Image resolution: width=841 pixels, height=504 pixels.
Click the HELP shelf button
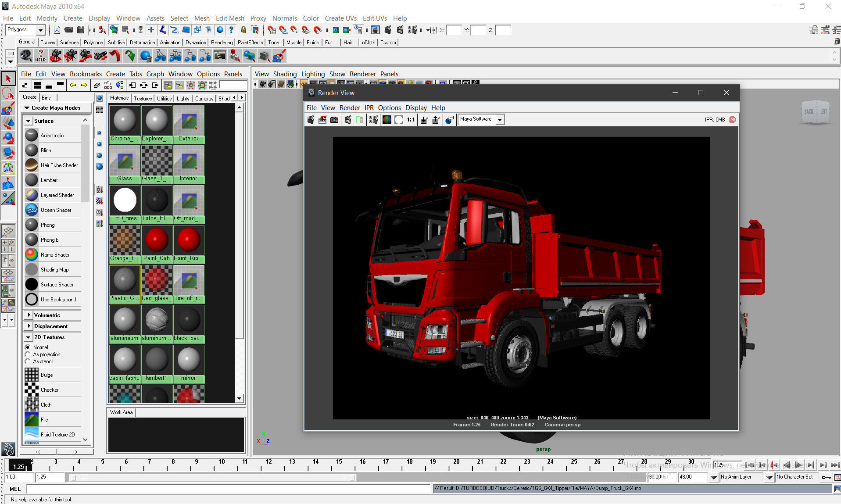pos(40,56)
